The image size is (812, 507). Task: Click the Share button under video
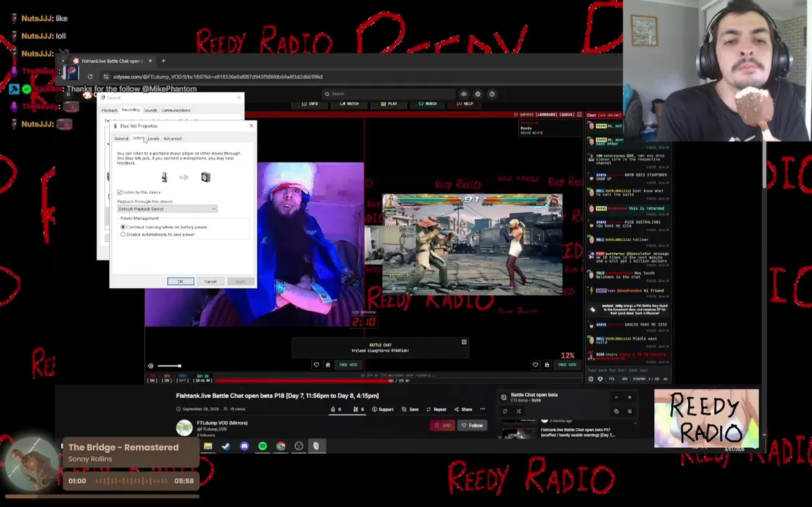(463, 409)
